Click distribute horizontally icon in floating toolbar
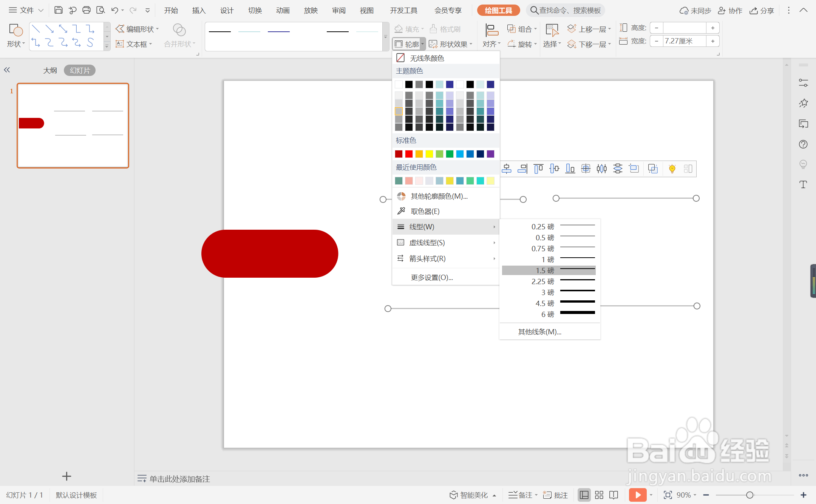816x504 pixels. click(x=602, y=169)
